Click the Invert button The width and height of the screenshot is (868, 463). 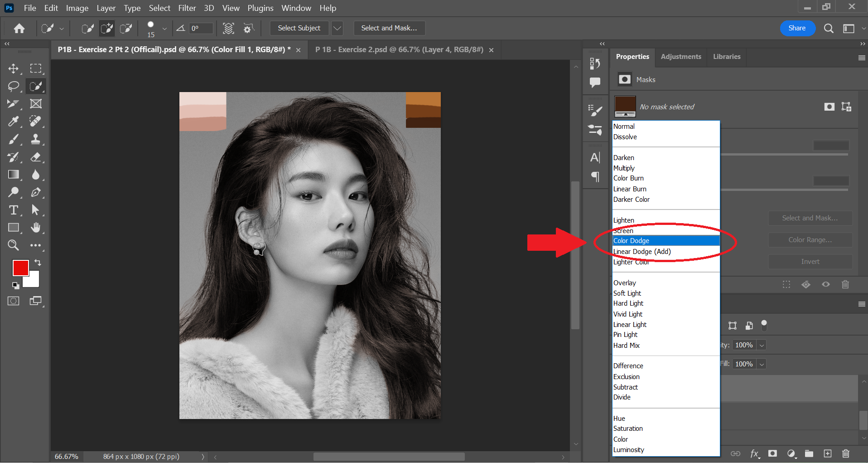[x=810, y=262]
